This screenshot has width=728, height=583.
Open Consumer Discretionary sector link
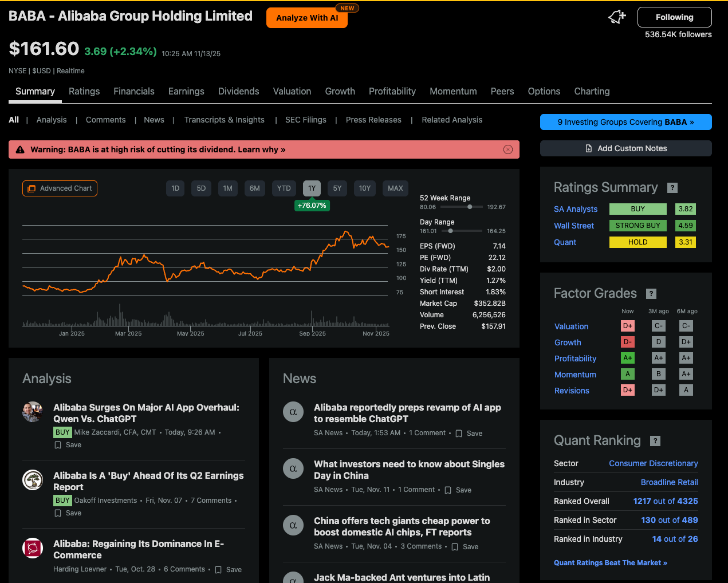point(654,463)
